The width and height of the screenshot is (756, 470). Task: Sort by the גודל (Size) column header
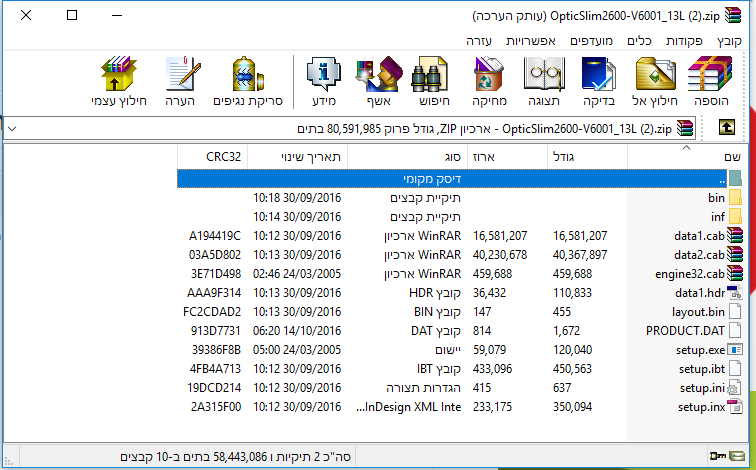587,157
